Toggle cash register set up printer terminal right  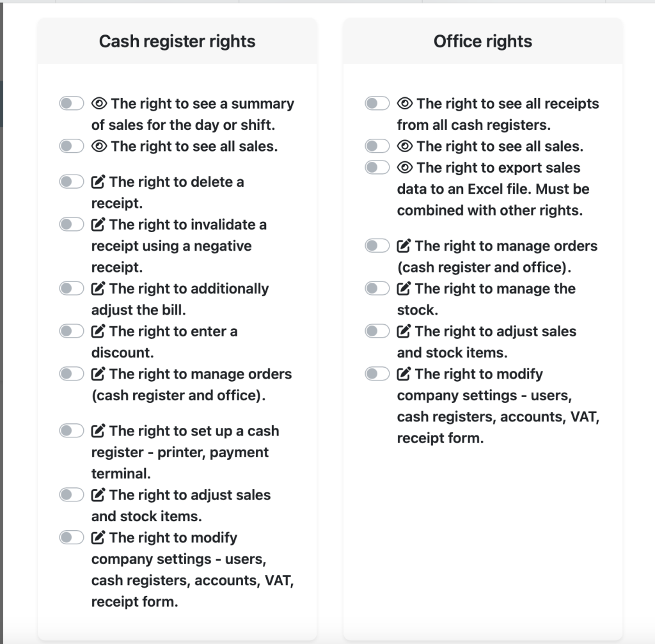point(72,430)
